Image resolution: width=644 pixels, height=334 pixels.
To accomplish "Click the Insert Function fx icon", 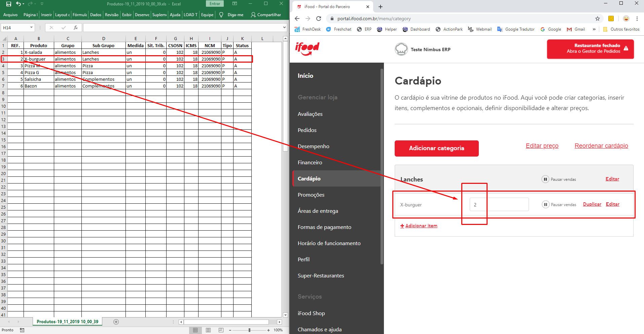I will [76, 28].
